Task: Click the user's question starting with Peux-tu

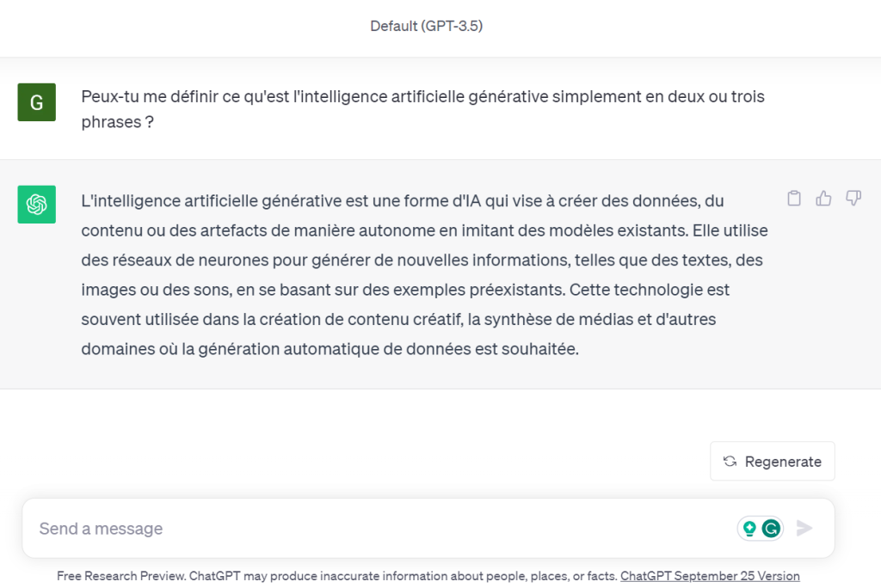Action: [x=422, y=97]
